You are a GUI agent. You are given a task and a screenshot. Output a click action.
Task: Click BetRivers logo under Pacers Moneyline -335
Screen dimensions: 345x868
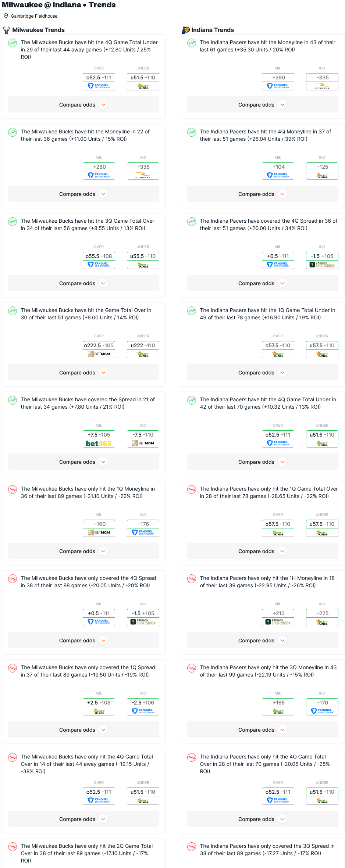[322, 86]
